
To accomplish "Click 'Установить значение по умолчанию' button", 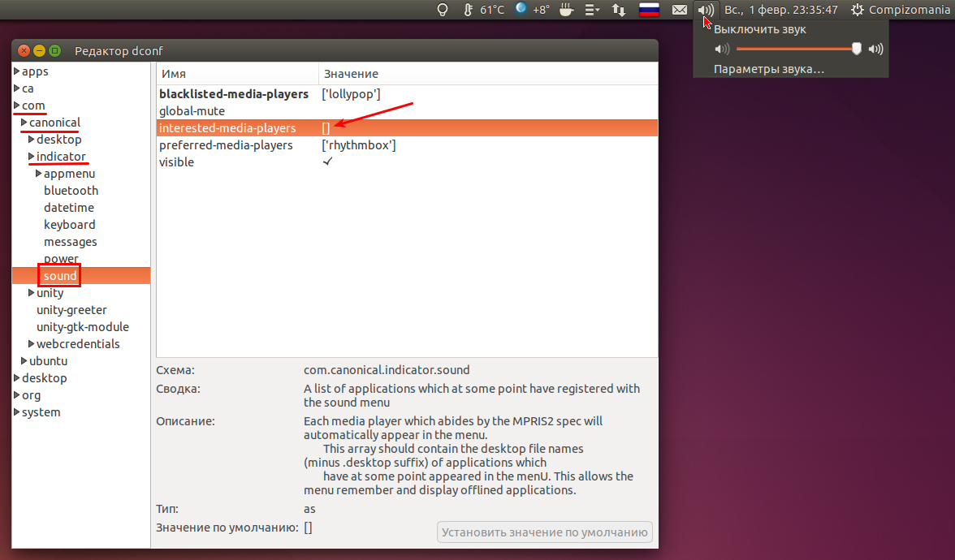I will (544, 532).
